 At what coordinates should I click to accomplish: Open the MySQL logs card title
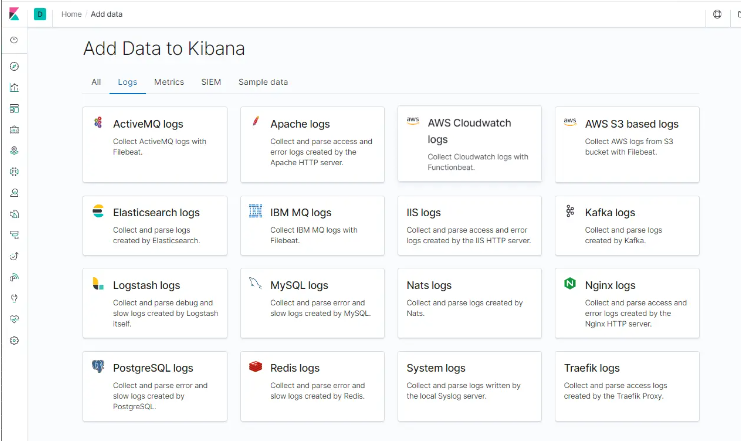(x=299, y=285)
